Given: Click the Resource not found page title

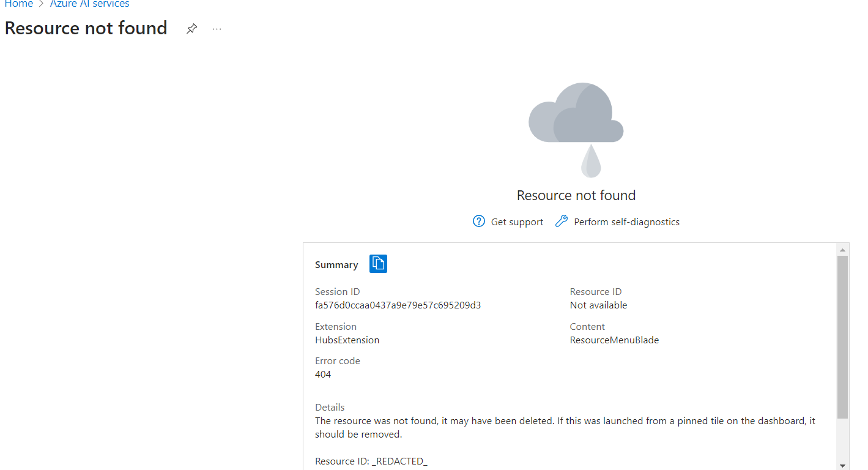Looking at the screenshot, I should (x=86, y=28).
